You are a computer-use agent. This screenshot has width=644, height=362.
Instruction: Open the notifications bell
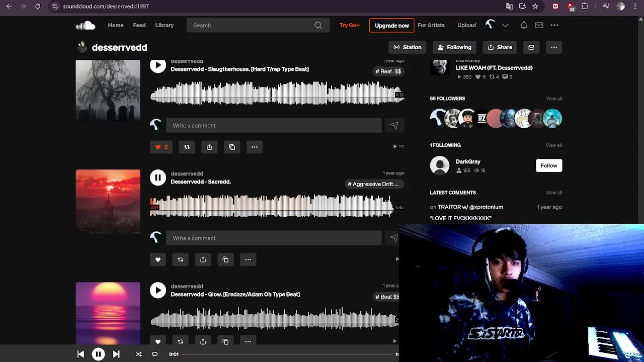(x=524, y=25)
